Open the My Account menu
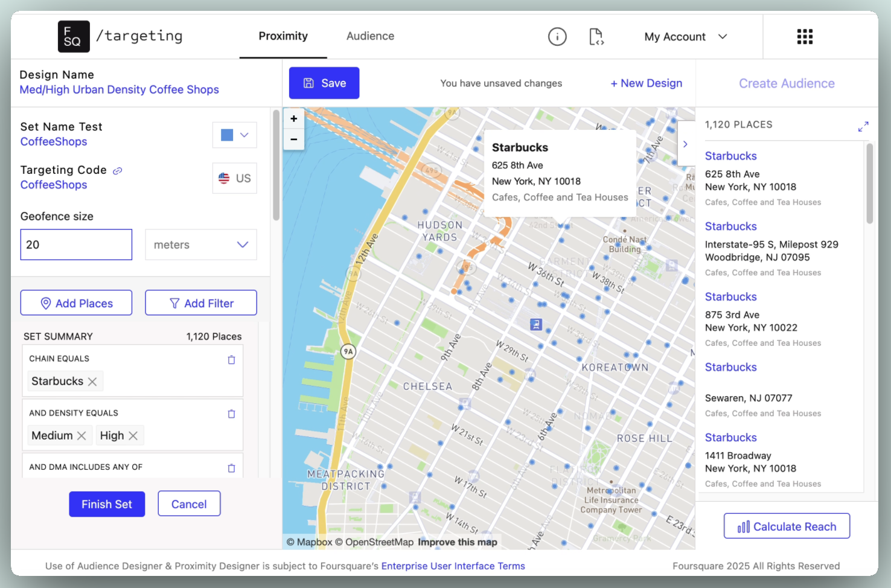Viewport: 891px width, 588px height. click(686, 37)
